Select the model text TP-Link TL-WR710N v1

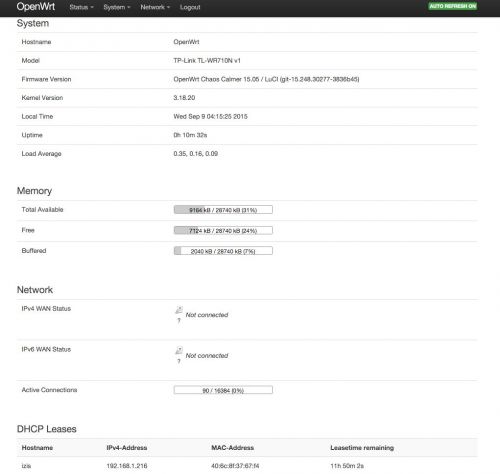point(207,61)
